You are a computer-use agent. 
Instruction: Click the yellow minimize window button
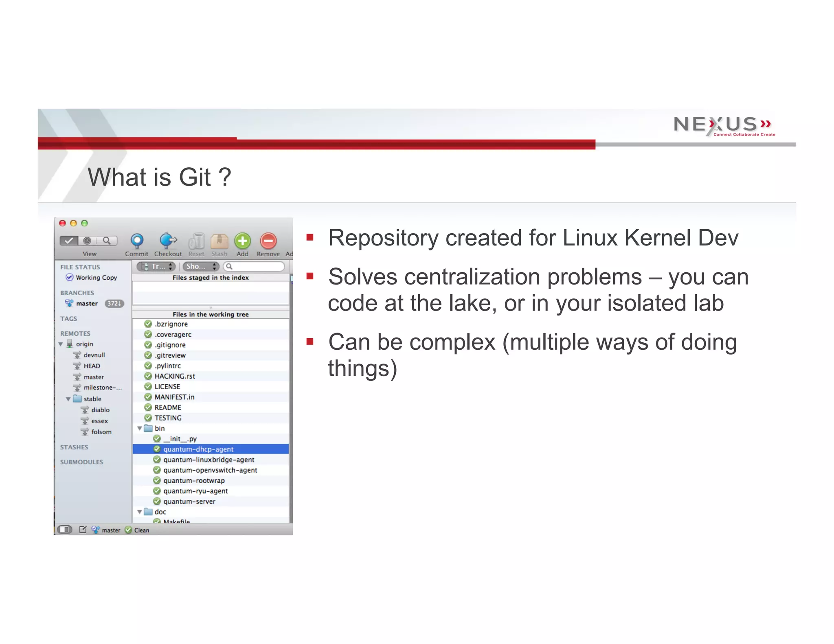click(x=73, y=223)
